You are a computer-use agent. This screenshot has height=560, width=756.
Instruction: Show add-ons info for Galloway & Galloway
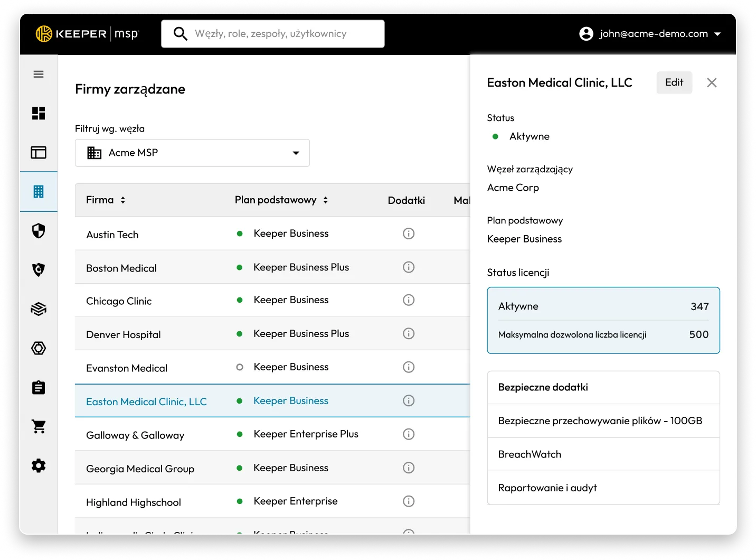tap(409, 434)
